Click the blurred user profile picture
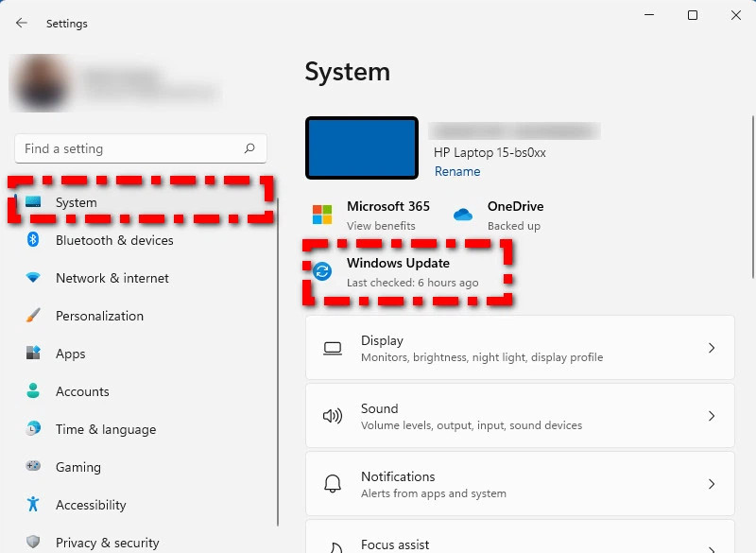 42,83
